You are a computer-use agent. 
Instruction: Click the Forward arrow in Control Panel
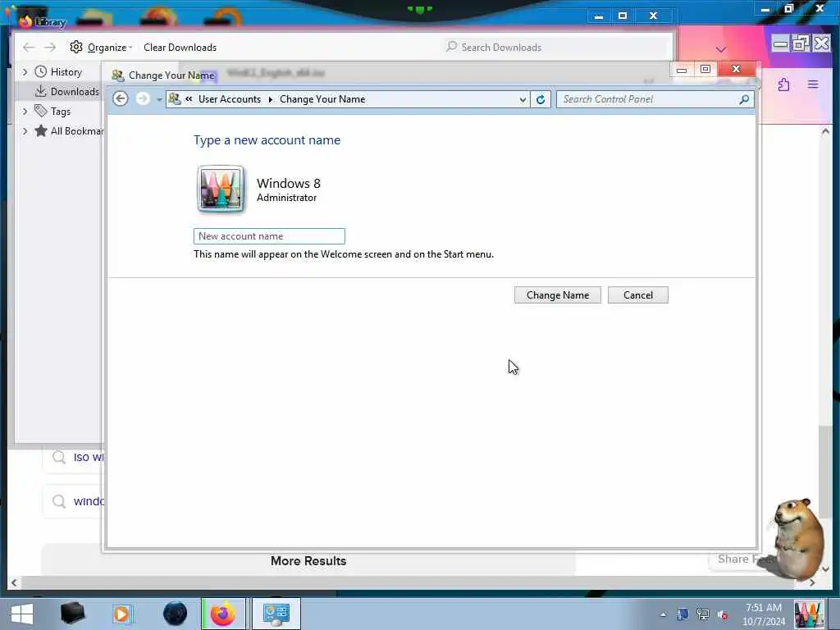[143, 99]
